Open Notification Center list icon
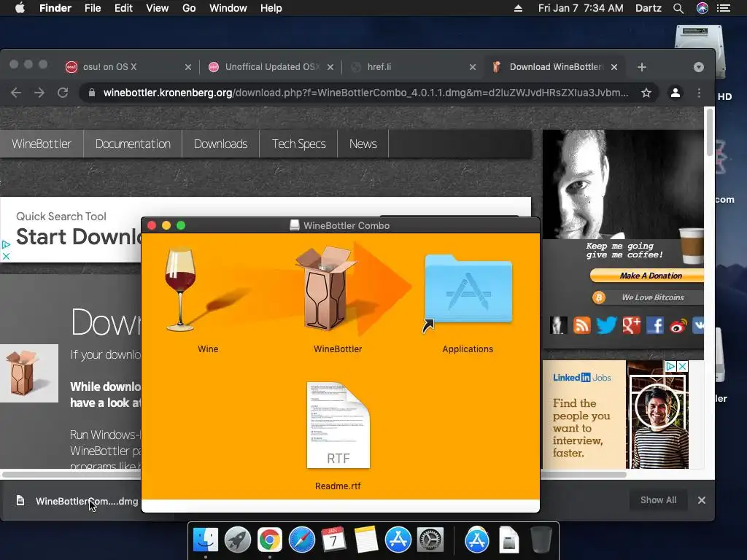 click(x=724, y=8)
